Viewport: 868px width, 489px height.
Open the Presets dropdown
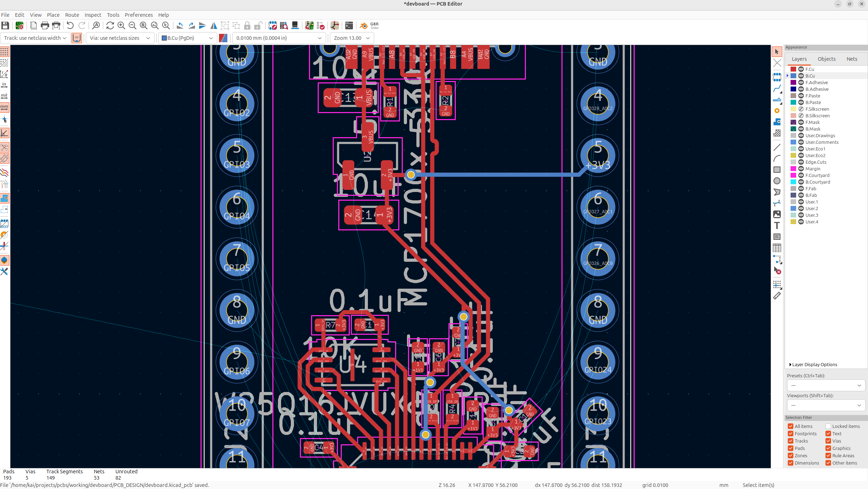tap(825, 385)
